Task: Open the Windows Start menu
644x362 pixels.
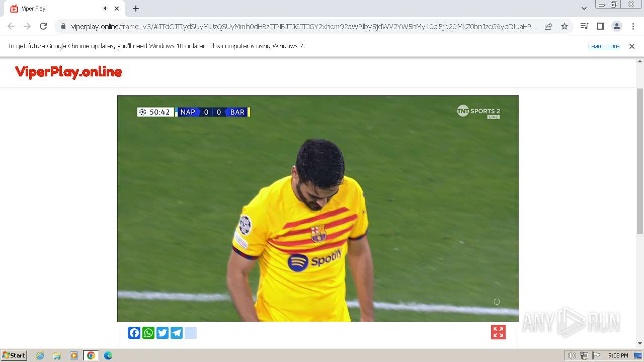Action: (14, 355)
